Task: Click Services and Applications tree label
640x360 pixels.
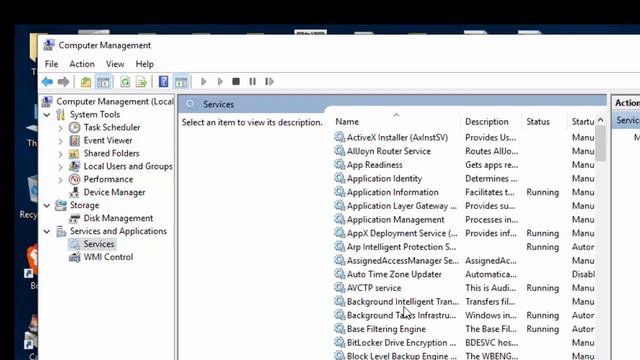Action: [118, 231]
